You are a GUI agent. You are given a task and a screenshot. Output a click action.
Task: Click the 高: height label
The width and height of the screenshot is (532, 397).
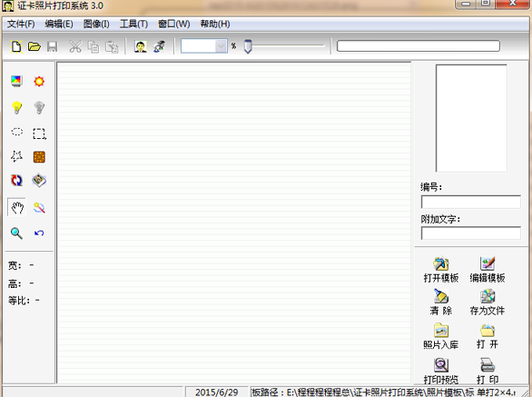(15, 283)
